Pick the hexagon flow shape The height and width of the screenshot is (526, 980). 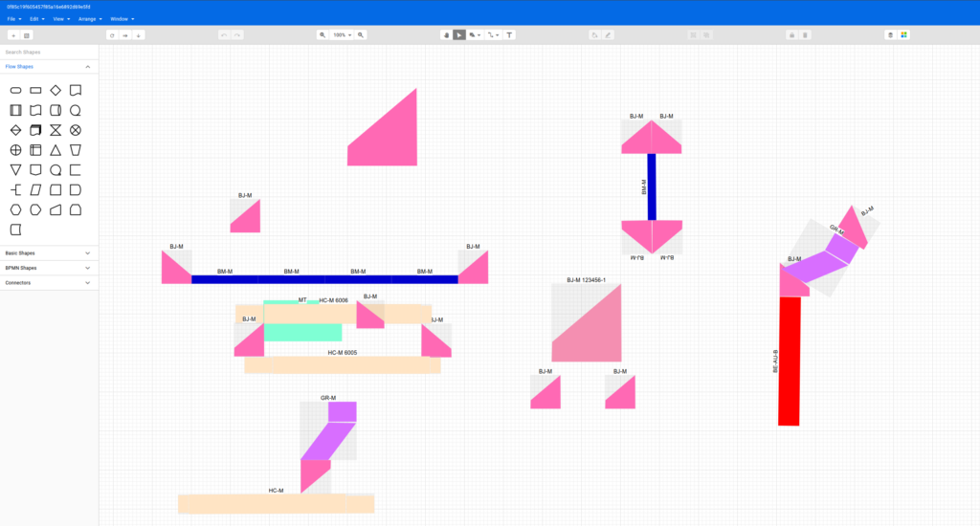[15, 209]
